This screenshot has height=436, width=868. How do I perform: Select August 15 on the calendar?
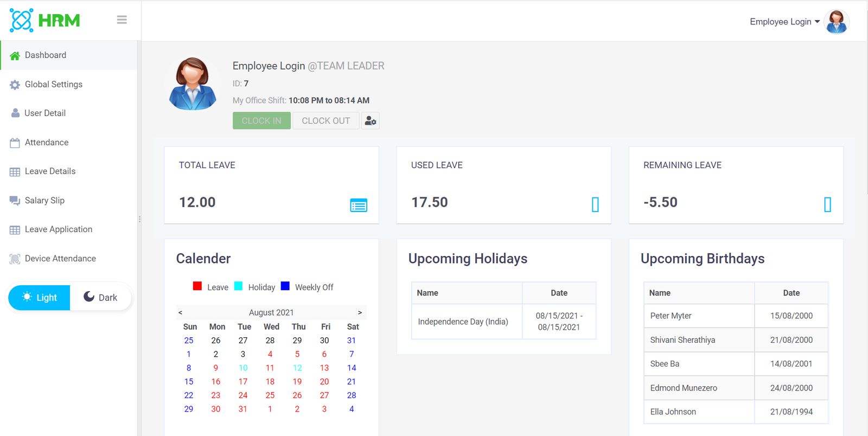pyautogui.click(x=189, y=382)
